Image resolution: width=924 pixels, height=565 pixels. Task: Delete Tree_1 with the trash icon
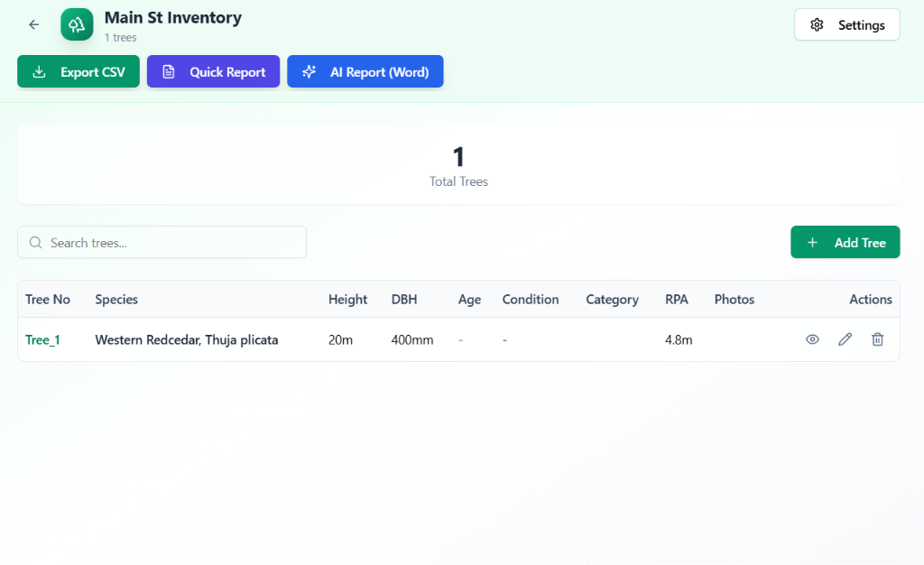point(877,339)
